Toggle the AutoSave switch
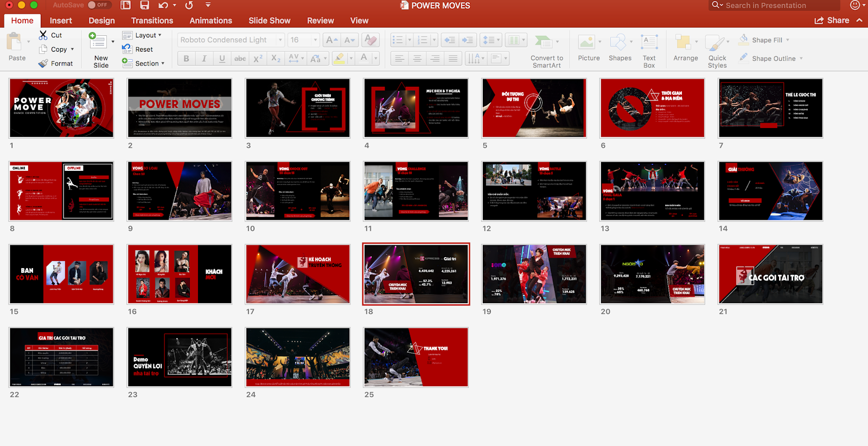Image resolution: width=868 pixels, height=446 pixels. 98,5
